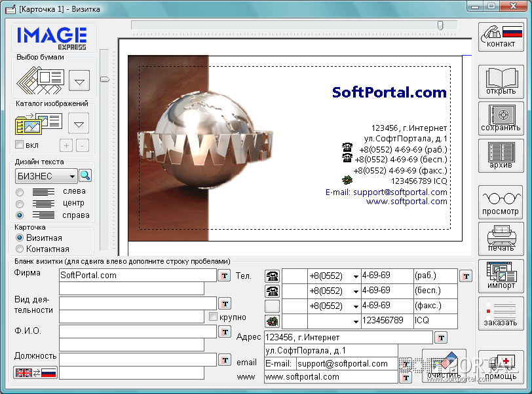Image resolution: width=532 pixels, height=394 pixels.
Task: Click the first Должность input field
Action: pyautogui.click(x=138, y=360)
